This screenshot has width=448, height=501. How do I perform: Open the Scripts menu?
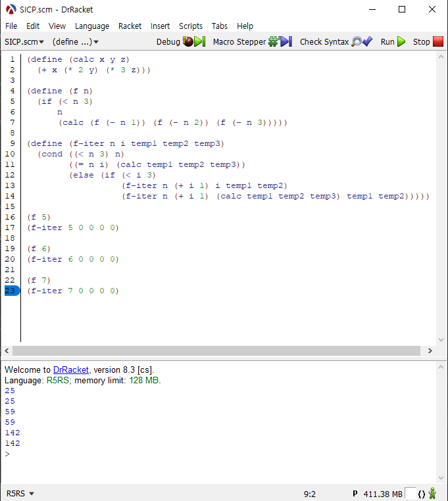pos(191,26)
